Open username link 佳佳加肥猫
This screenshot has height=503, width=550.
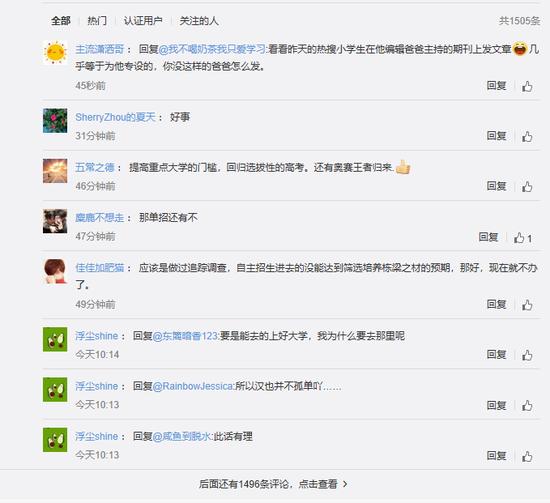(x=100, y=268)
